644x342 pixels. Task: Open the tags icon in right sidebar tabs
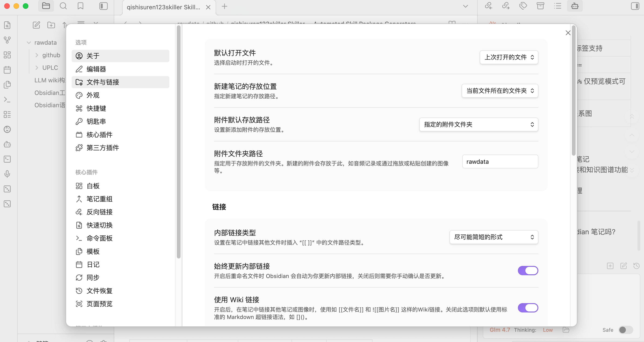pyautogui.click(x=523, y=6)
